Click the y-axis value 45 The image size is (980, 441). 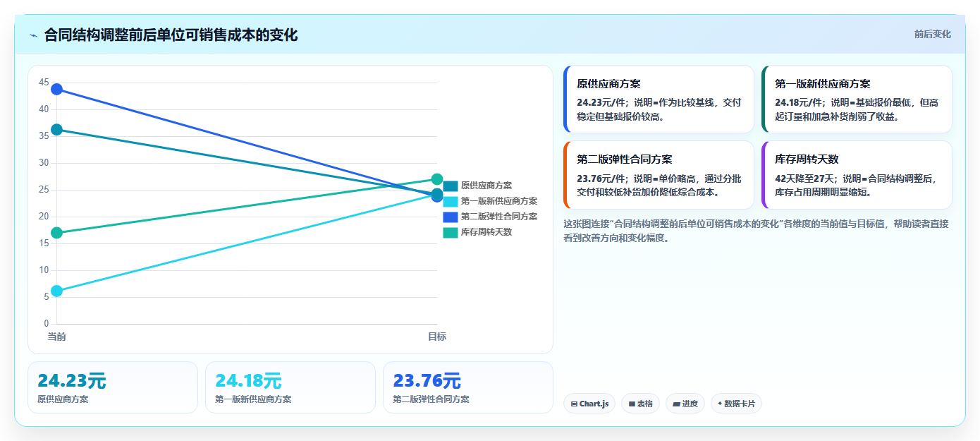[44, 83]
